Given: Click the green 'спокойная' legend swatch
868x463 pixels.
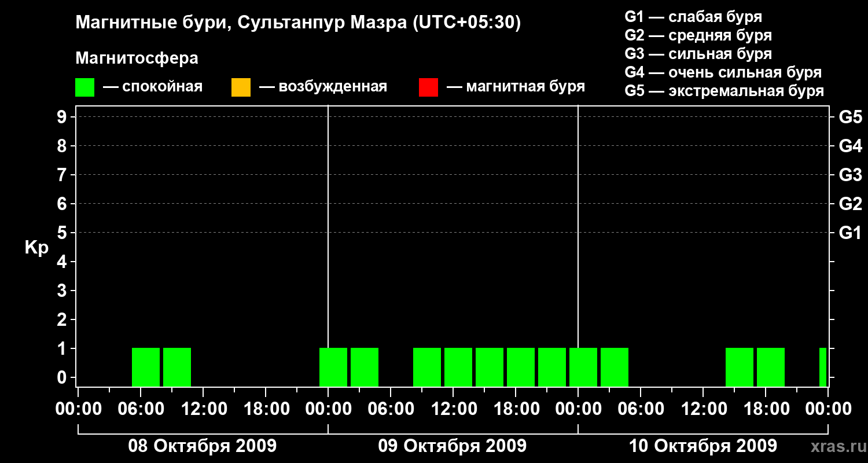Looking at the screenshot, I should coord(84,87).
